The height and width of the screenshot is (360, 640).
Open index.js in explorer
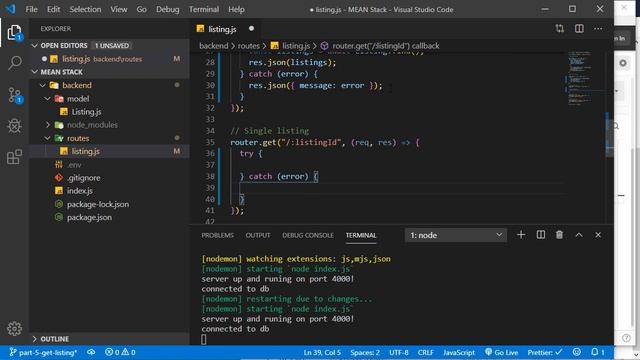pos(109,191)
